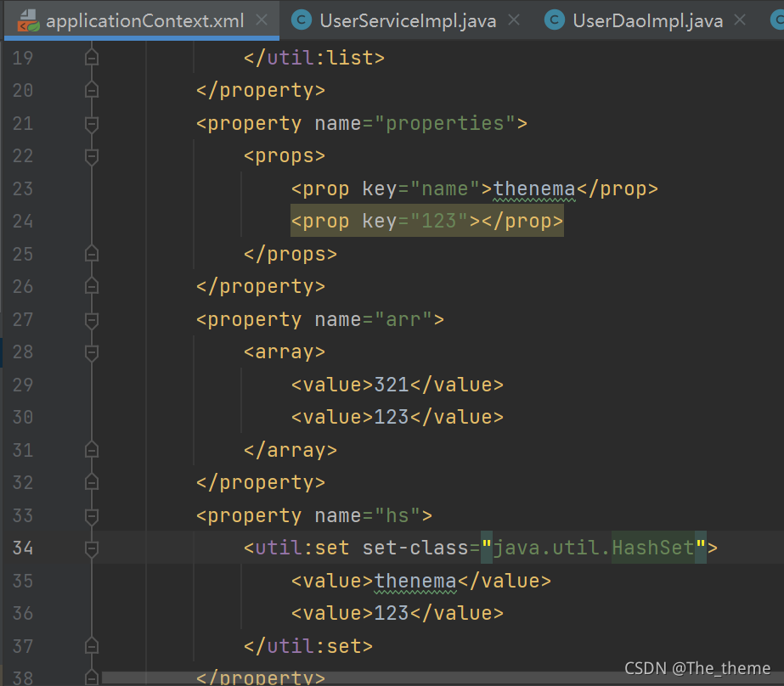Collapse the fold end marker on line 19
The height and width of the screenshot is (686, 784).
point(92,58)
